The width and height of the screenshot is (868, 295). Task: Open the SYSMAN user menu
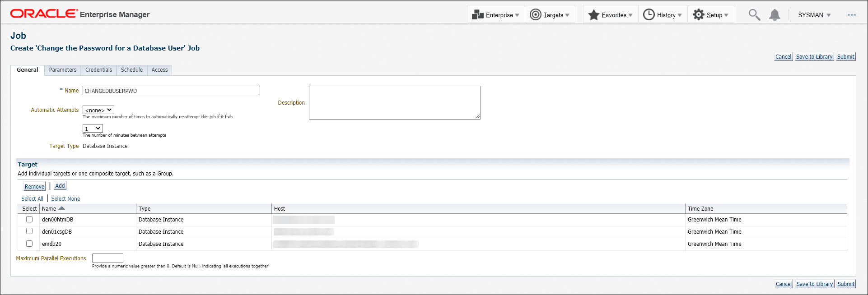tap(814, 15)
